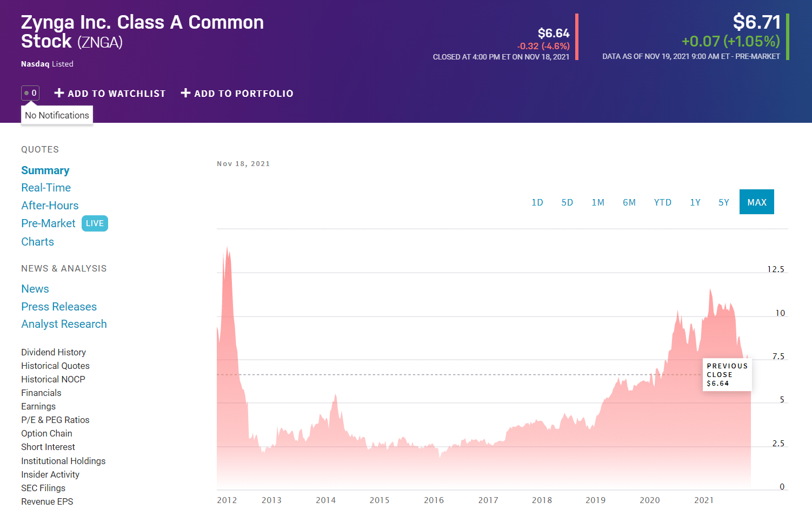Click the pre-market price $6.71
The height and width of the screenshot is (522, 812).
757,22
